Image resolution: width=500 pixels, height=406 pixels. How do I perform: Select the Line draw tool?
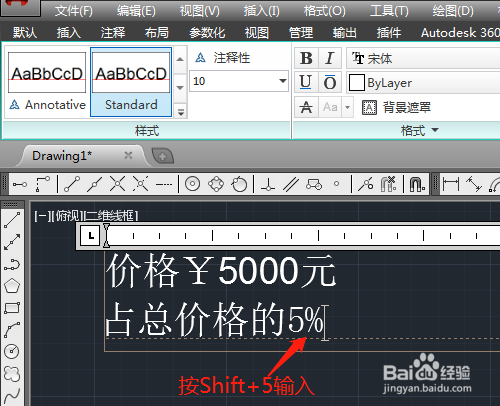12,220
